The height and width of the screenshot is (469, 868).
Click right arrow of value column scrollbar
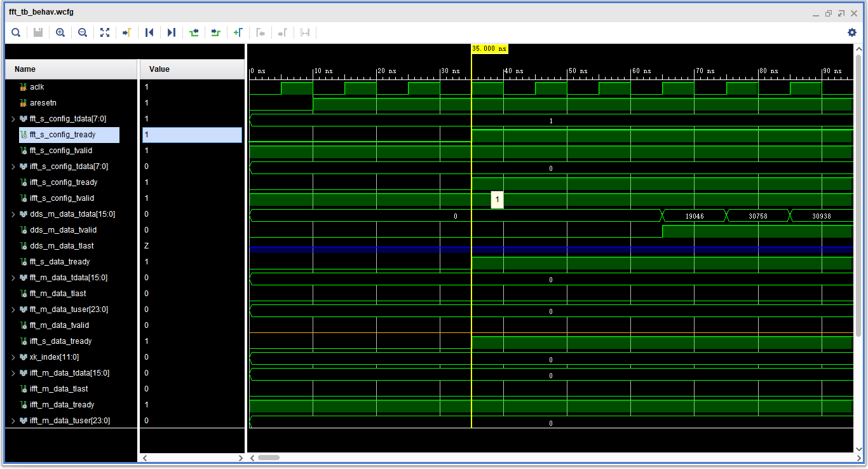(241, 458)
